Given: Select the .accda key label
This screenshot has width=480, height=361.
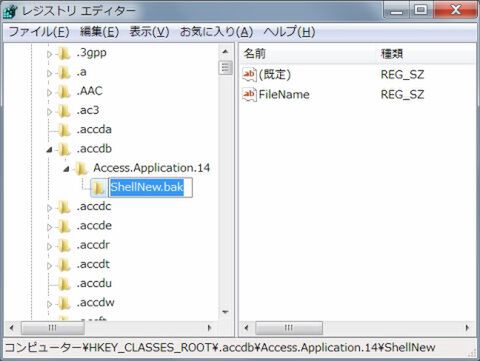Looking at the screenshot, I should (x=94, y=129).
